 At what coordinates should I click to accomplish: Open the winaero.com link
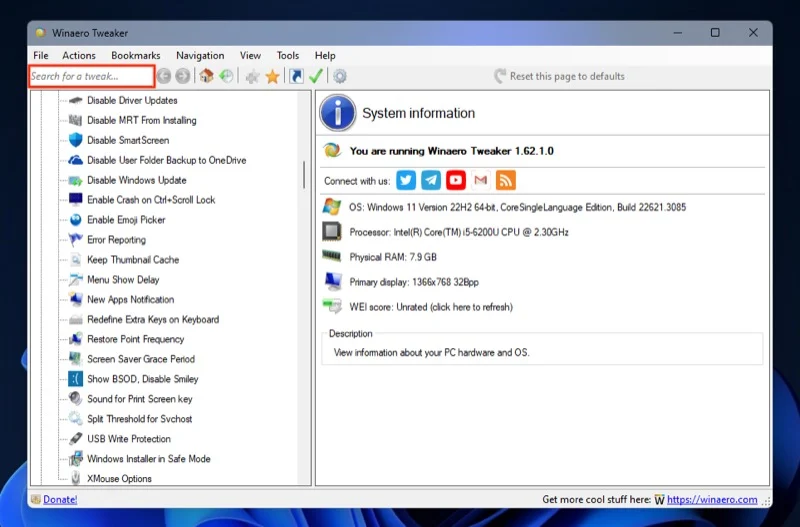[712, 499]
